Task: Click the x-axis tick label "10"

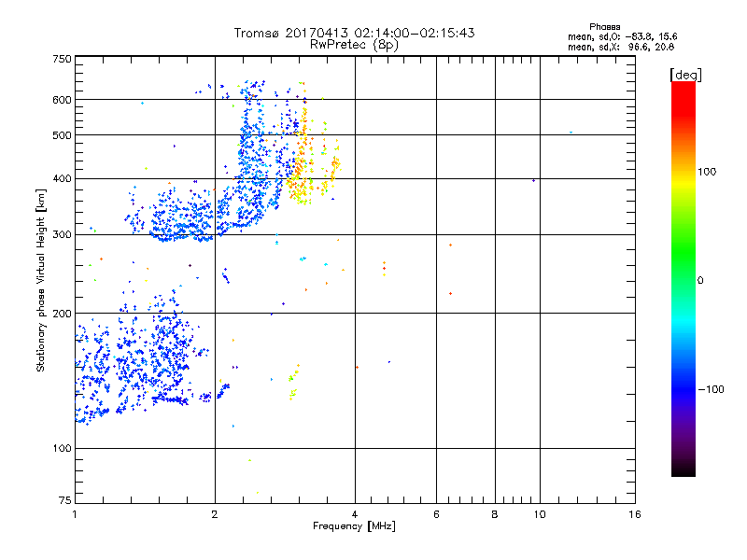Action: pyautogui.click(x=540, y=514)
